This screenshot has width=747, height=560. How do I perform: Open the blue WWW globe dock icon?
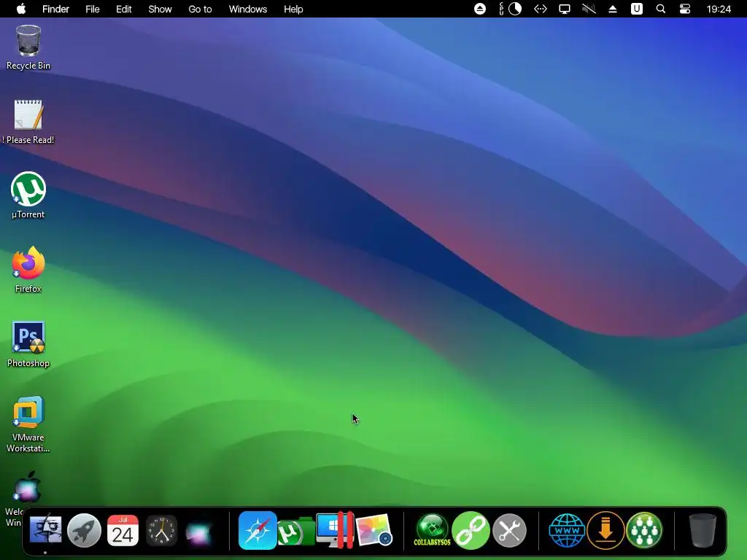(x=567, y=530)
